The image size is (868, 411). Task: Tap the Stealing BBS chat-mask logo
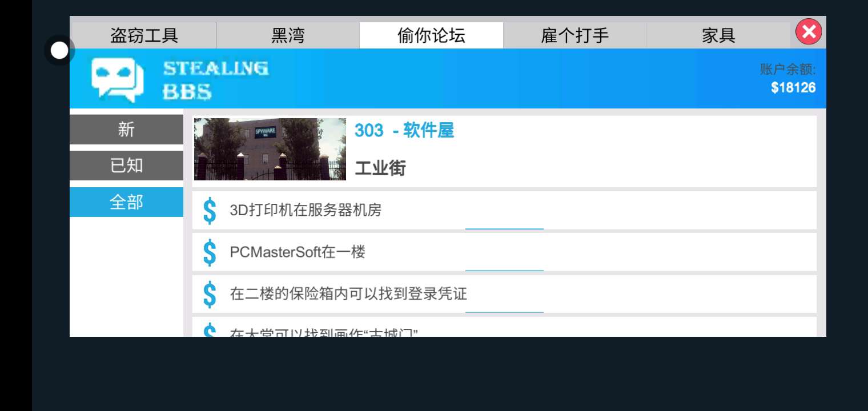pyautogui.click(x=117, y=79)
